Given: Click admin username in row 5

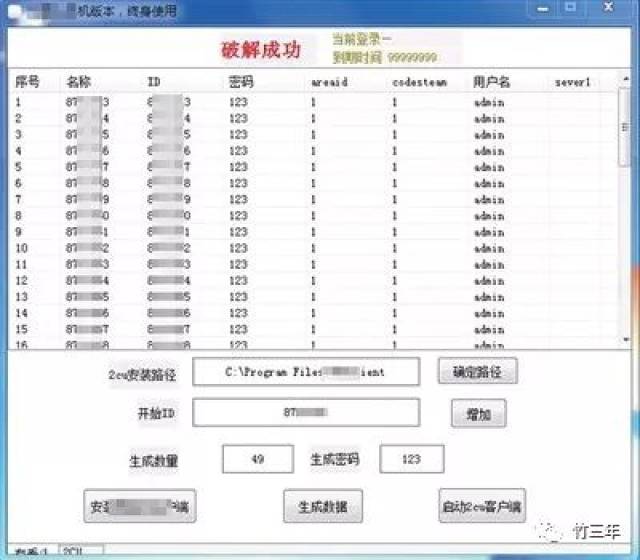Looking at the screenshot, I should click(x=489, y=167).
